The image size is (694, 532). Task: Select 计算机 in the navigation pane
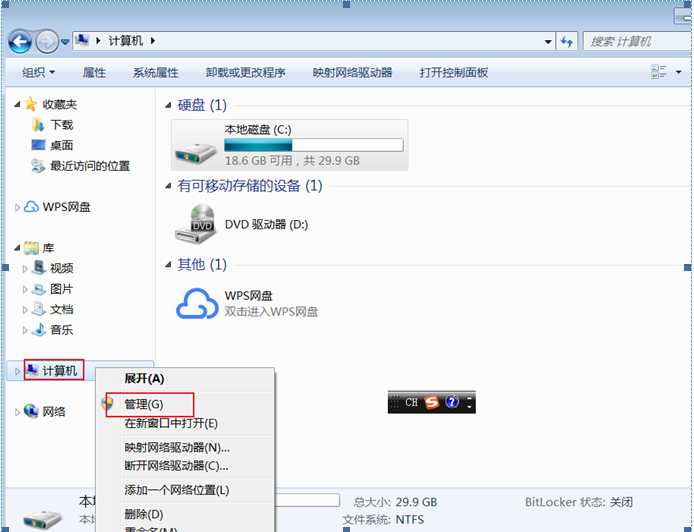click(60, 371)
